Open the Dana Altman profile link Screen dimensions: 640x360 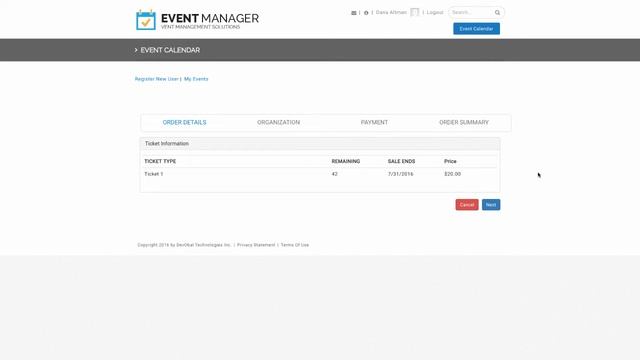click(391, 13)
